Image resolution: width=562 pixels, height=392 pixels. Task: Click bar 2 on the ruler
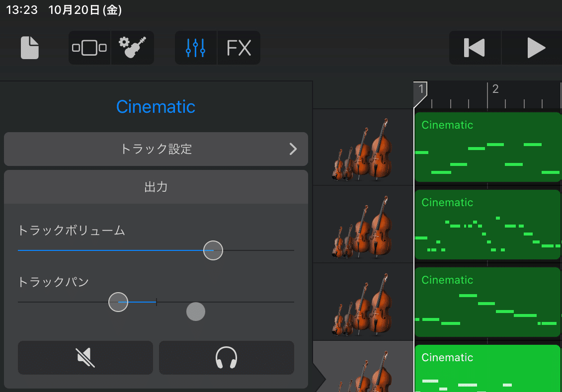[495, 89]
